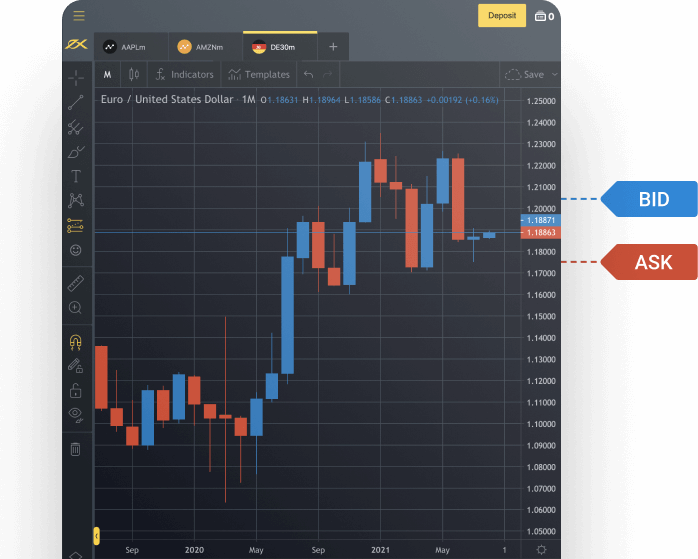Pick the brush drawing tool
Viewport: 698px width, 559px height.
pyautogui.click(x=76, y=152)
